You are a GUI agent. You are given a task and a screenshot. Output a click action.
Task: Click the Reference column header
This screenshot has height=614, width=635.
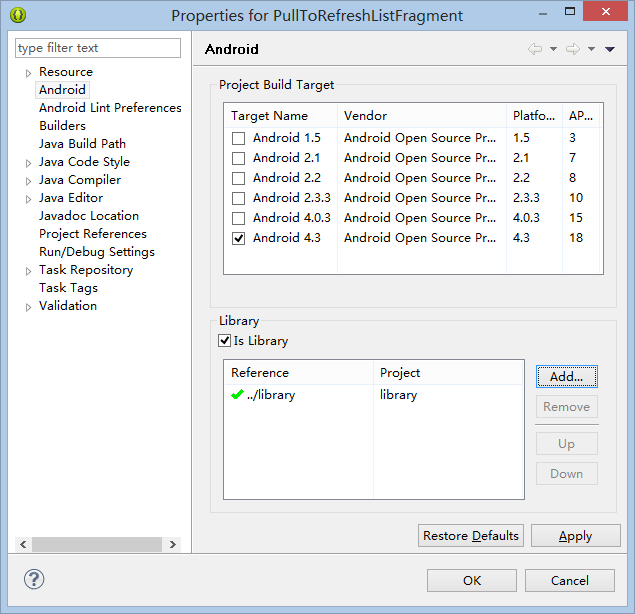pos(298,373)
